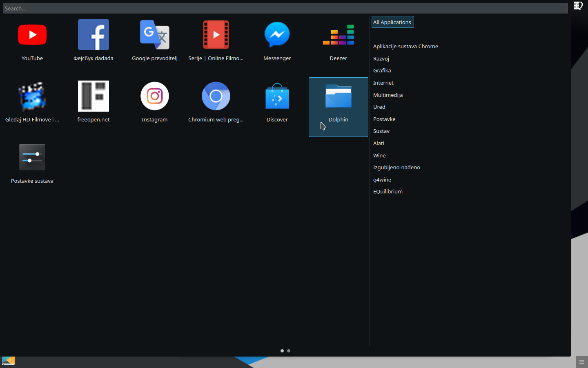Choose the Razvoj category

(381, 58)
